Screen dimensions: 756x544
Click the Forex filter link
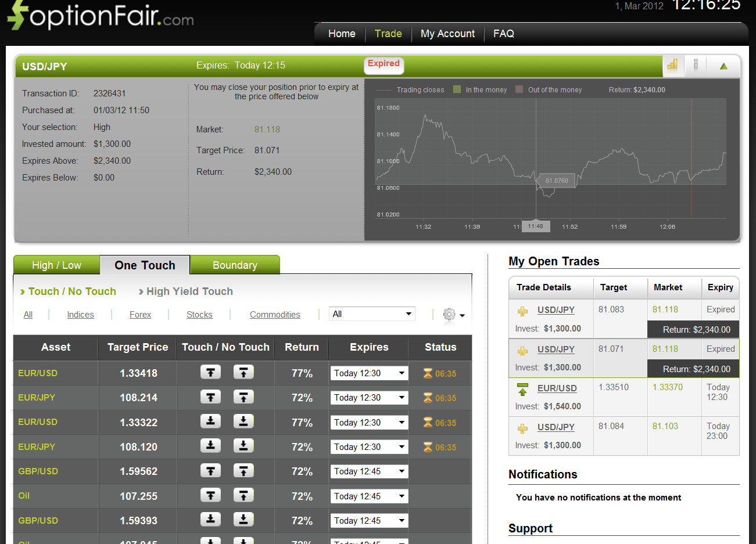point(140,314)
